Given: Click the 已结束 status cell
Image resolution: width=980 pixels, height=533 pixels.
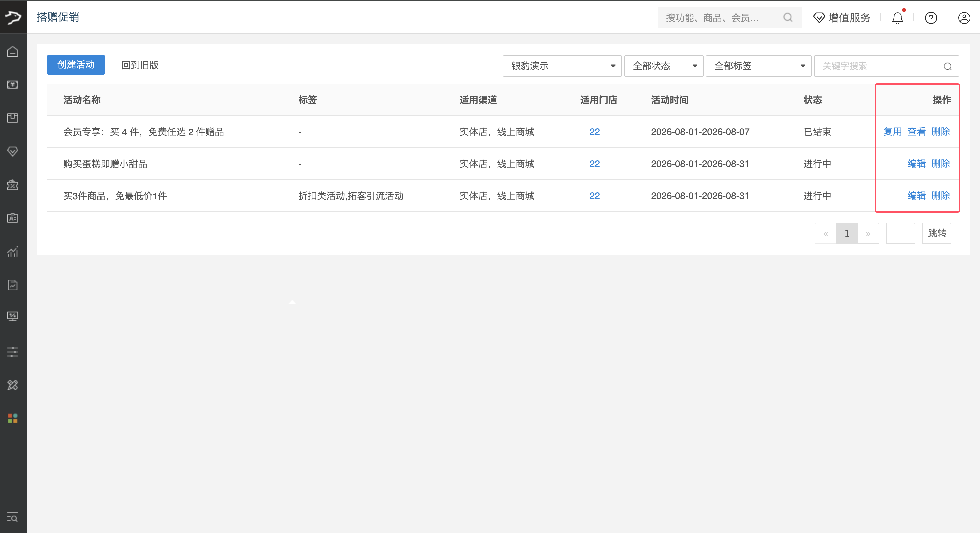Looking at the screenshot, I should tap(817, 132).
